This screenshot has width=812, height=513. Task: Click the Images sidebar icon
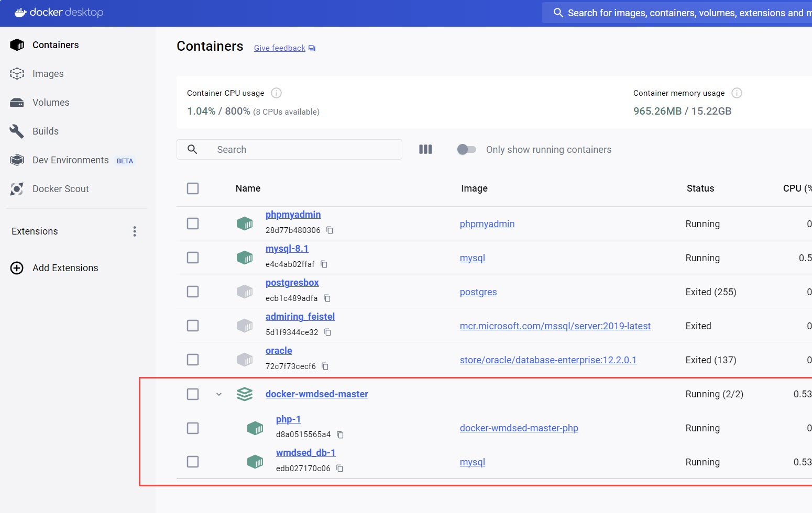pos(17,74)
